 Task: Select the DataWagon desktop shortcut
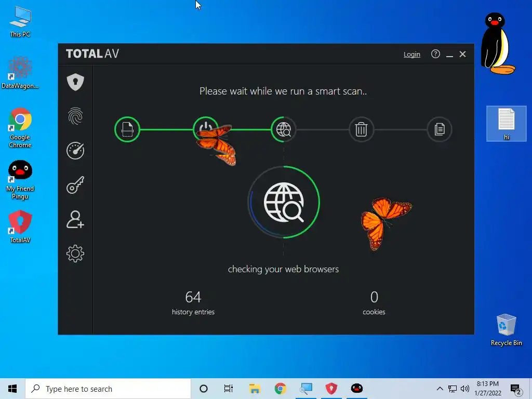(20, 73)
